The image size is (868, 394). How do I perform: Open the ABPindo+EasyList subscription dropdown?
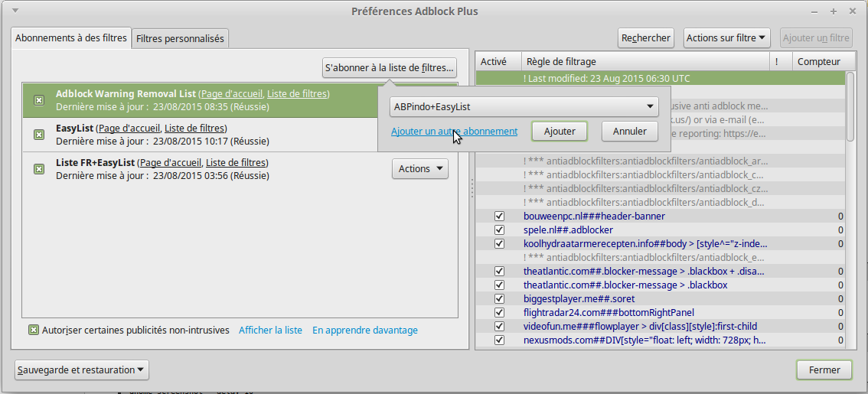(x=524, y=107)
